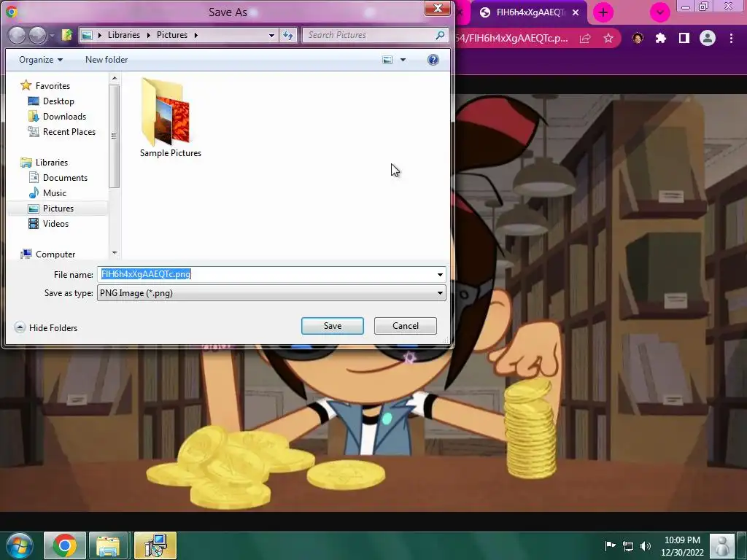Open the Windows Start button
Viewport: 747px width, 560px height.
[20, 545]
